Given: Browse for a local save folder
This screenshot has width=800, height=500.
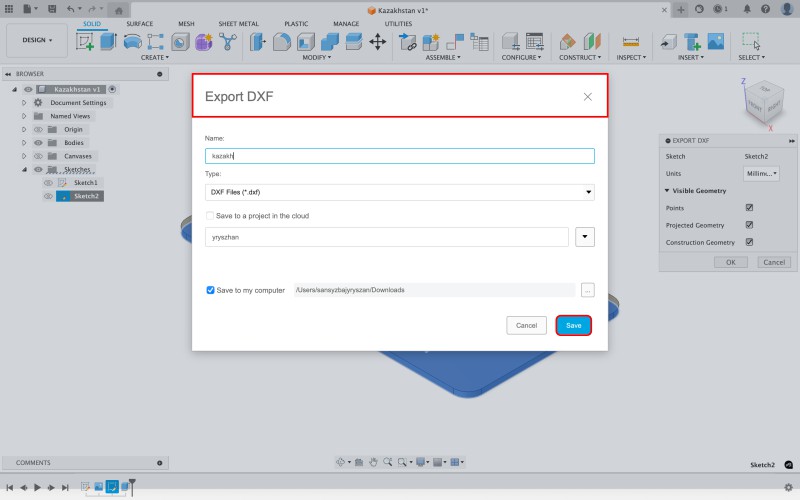Looking at the screenshot, I should 588,290.
